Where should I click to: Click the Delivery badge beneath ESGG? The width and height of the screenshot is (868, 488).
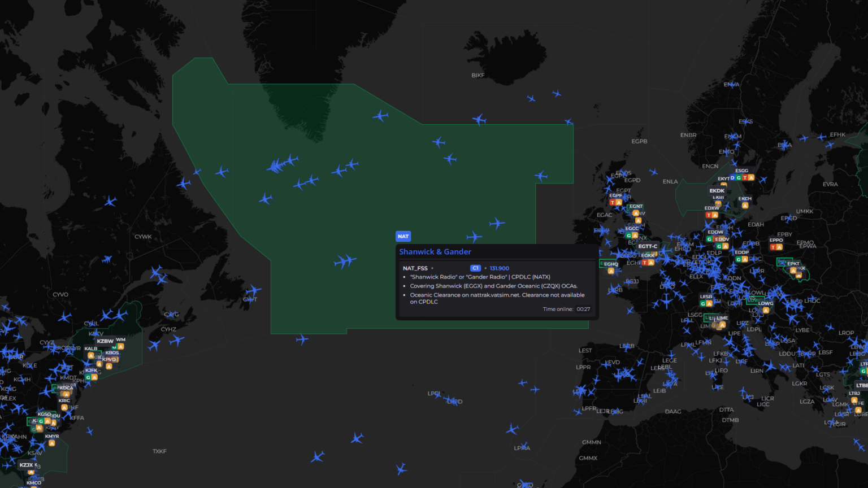point(732,177)
